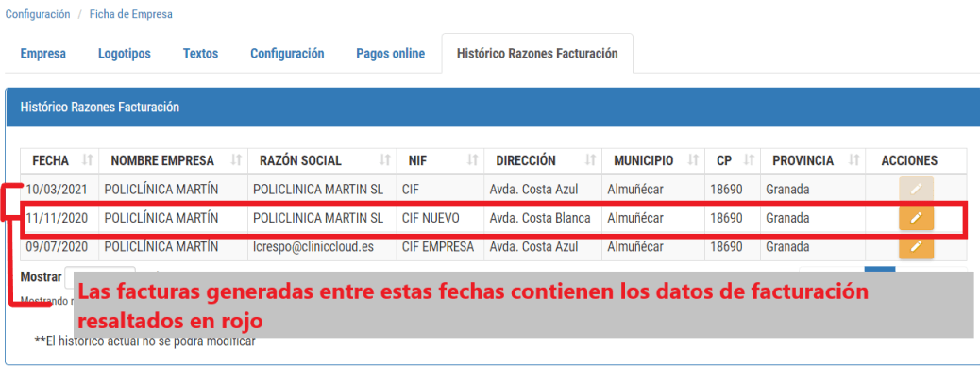Sort table by CP column

[x=733, y=160]
